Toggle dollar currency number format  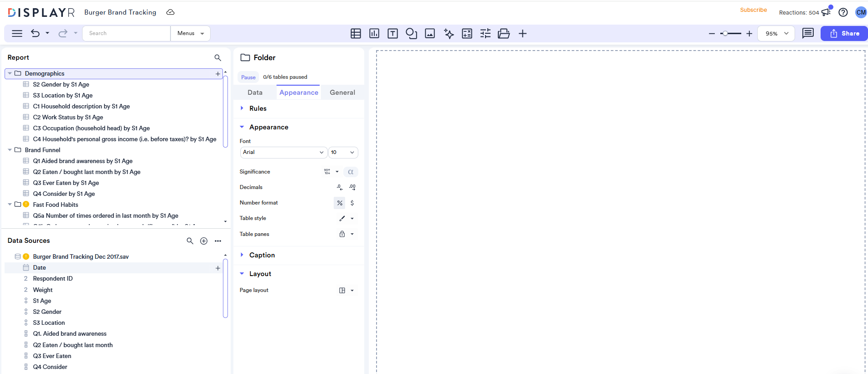[352, 203]
